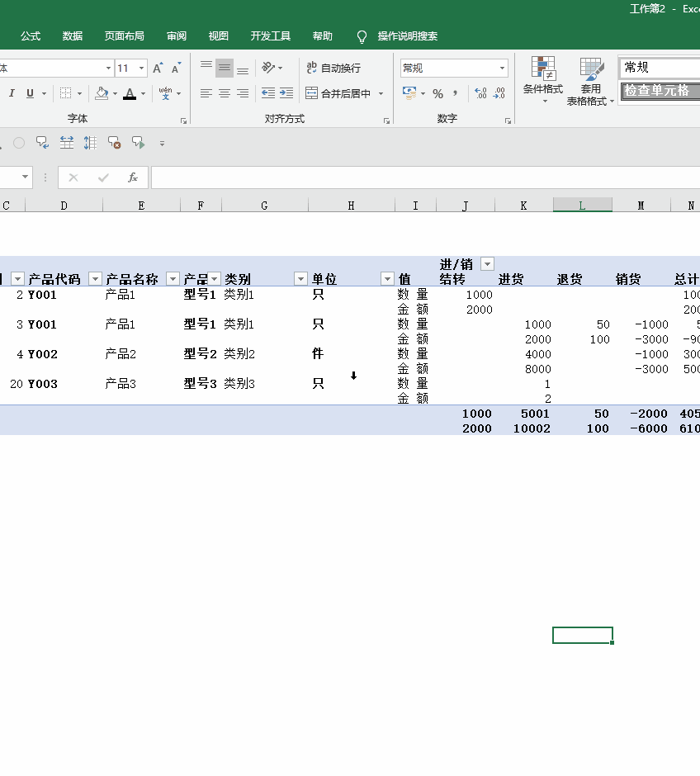The image size is (700, 776).
Task: Apply italic formatting
Action: (x=12, y=93)
